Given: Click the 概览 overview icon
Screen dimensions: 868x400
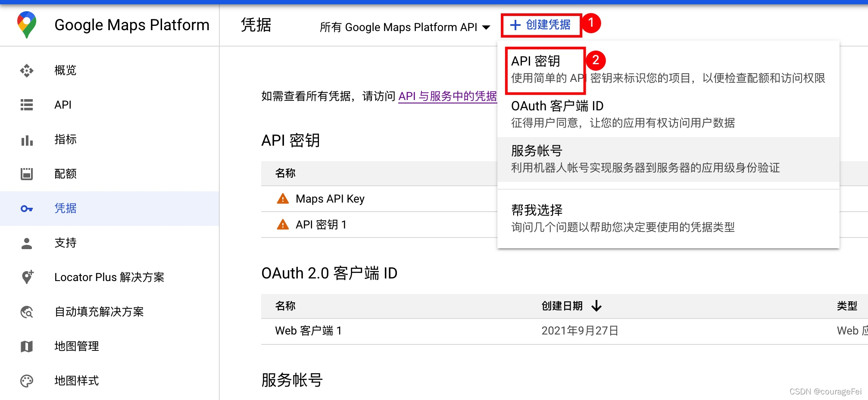Looking at the screenshot, I should (x=27, y=70).
